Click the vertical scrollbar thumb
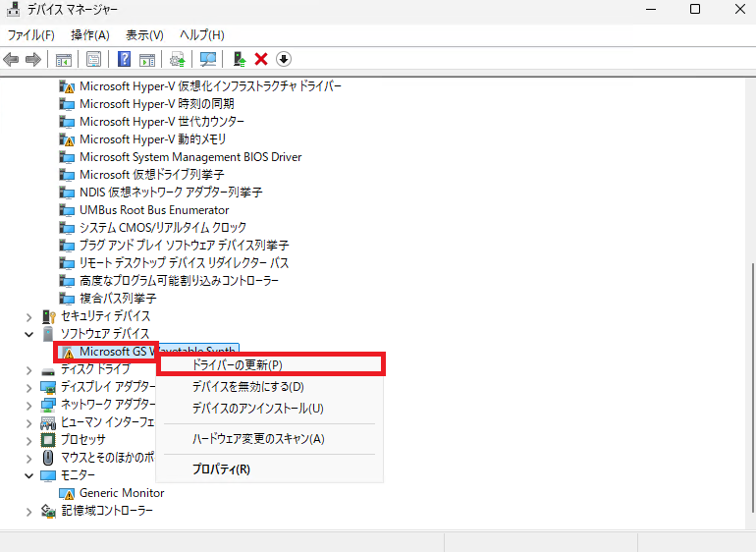This screenshot has height=552, width=756. point(752,387)
